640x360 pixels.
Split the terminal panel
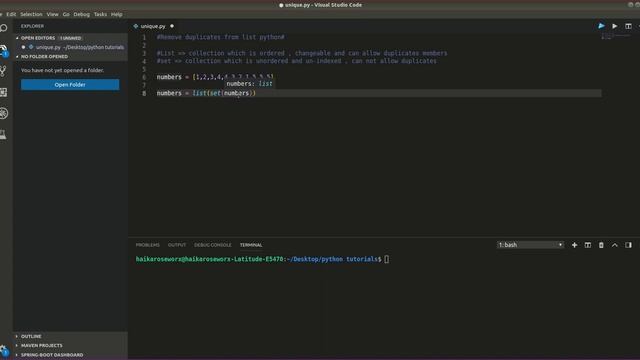coord(588,245)
